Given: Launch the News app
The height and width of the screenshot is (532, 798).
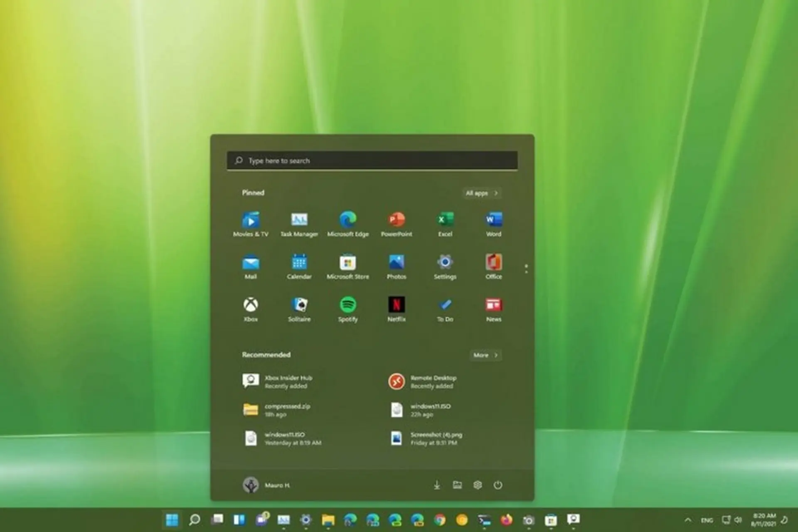Looking at the screenshot, I should click(494, 310).
